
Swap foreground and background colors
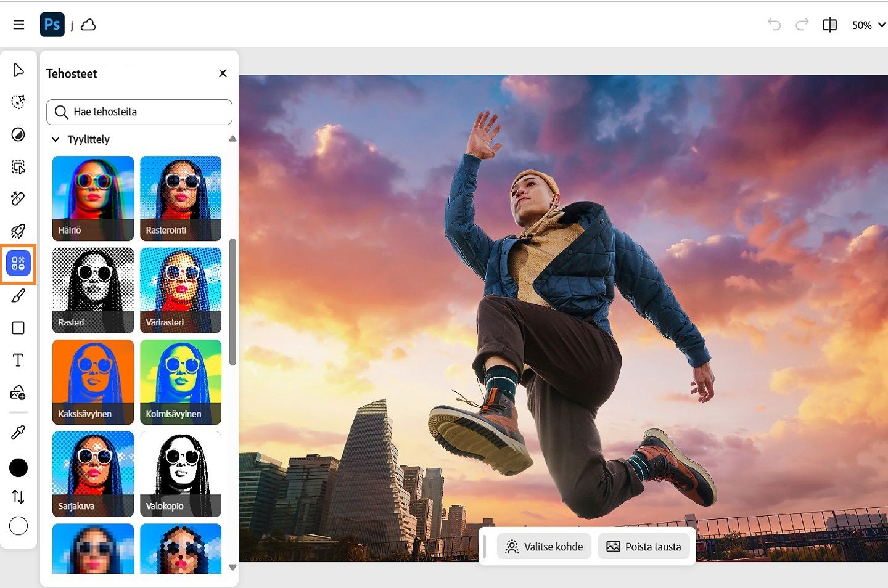tap(18, 497)
